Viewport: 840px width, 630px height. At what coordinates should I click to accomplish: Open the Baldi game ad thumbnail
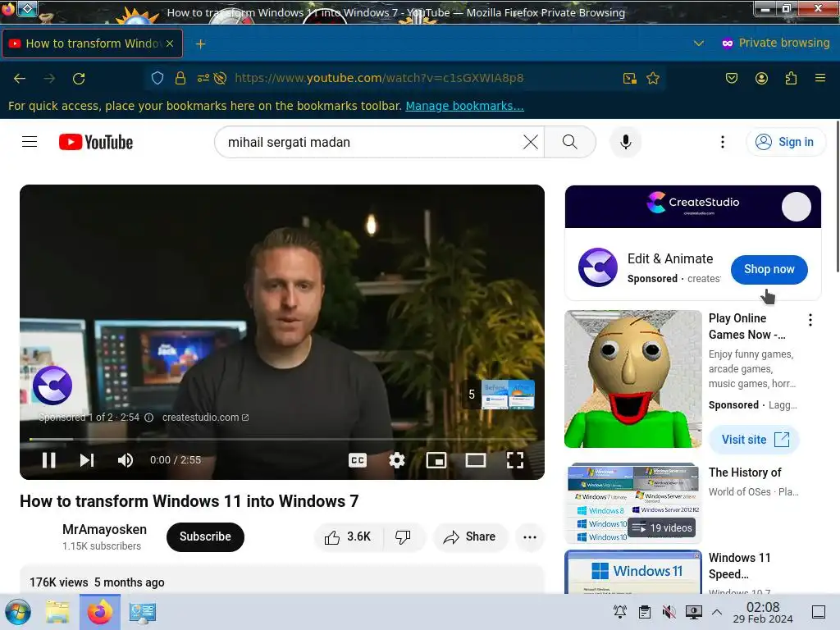coord(633,379)
